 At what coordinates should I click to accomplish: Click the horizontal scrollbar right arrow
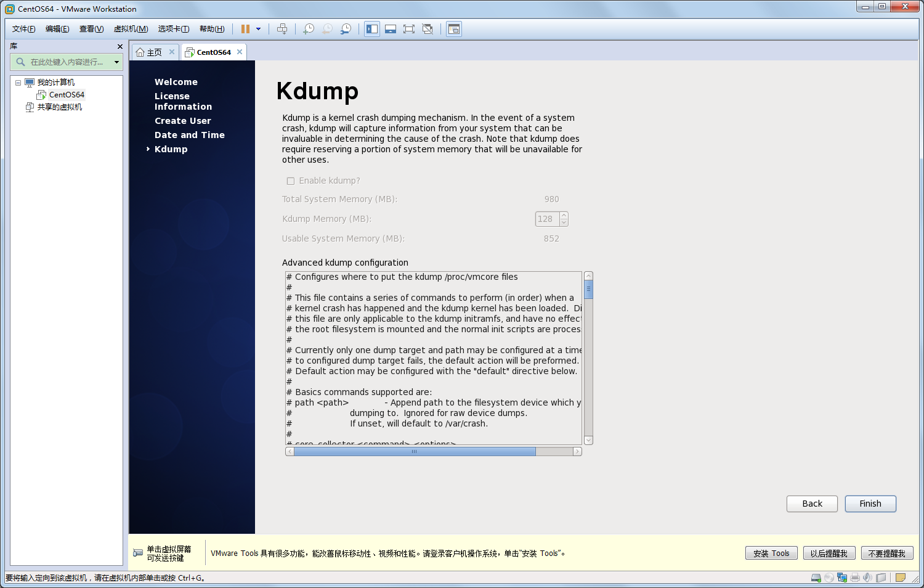click(x=577, y=452)
